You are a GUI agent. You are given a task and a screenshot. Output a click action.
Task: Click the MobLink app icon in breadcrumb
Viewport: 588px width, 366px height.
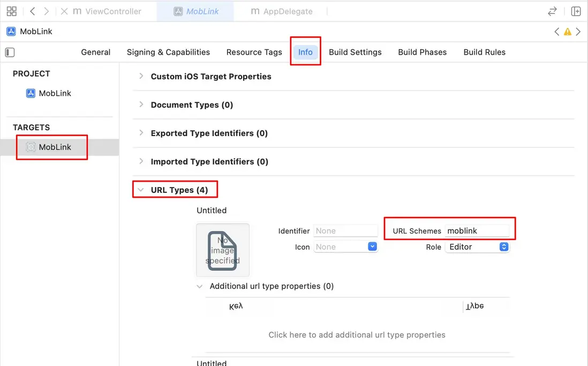[11, 32]
